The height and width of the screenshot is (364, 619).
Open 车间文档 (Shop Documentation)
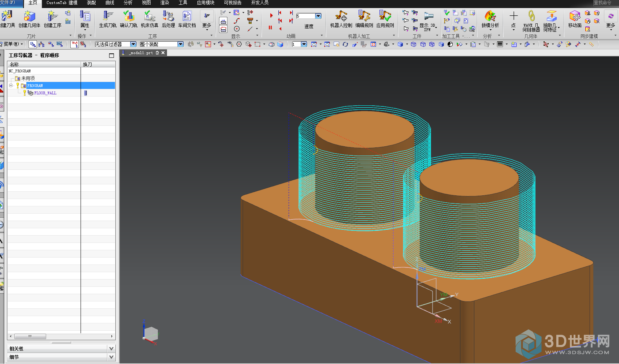click(x=187, y=19)
